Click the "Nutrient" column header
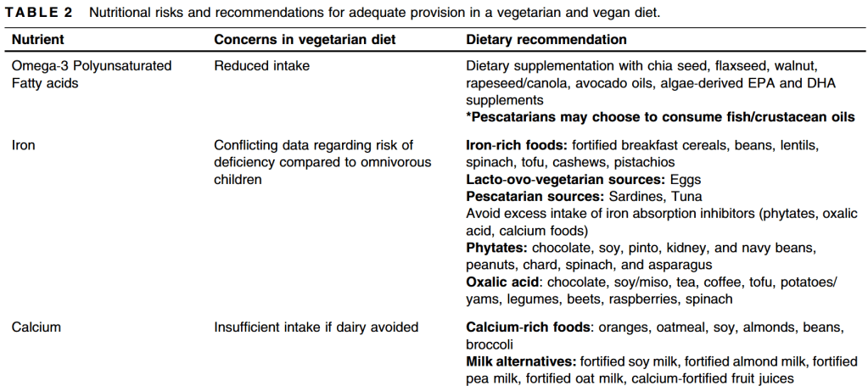The image size is (868, 386). (x=38, y=40)
